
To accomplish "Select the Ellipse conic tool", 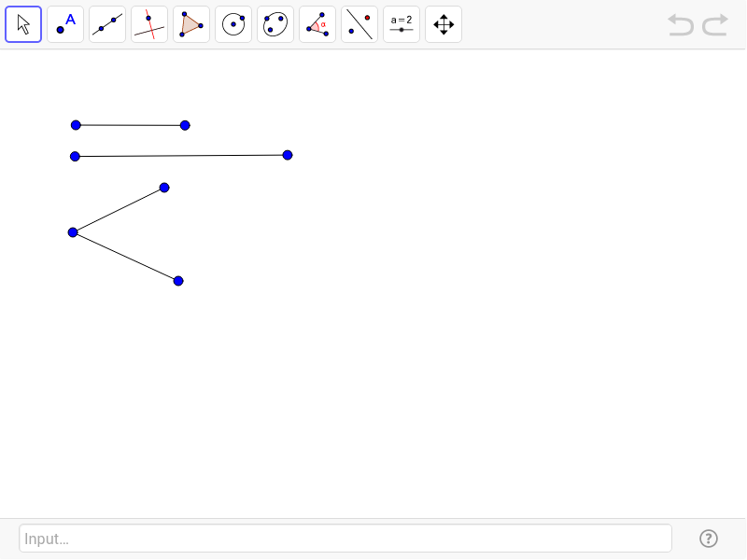I will click(275, 24).
